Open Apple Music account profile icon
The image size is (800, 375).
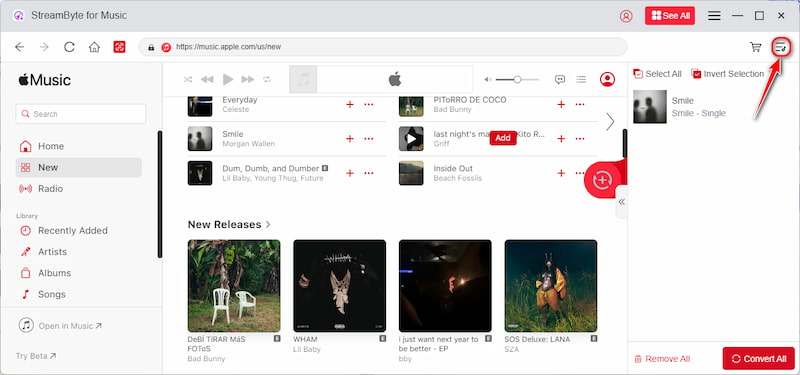[x=607, y=79]
